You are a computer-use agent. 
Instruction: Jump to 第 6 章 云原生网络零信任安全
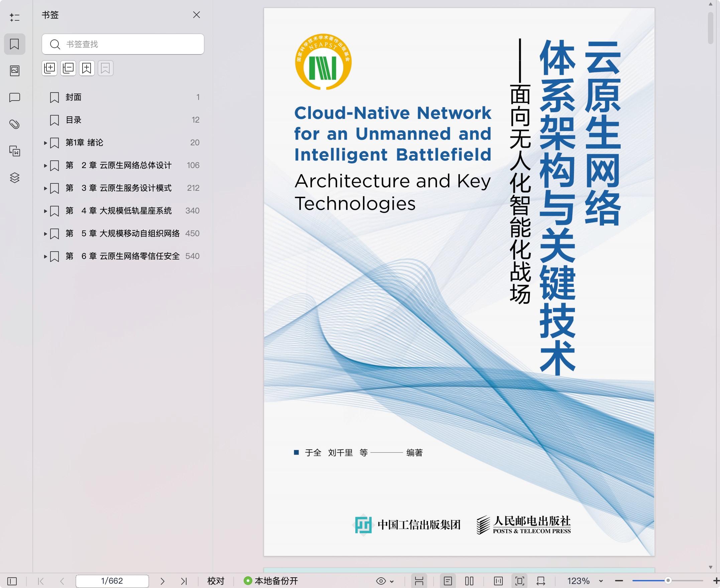[122, 256]
